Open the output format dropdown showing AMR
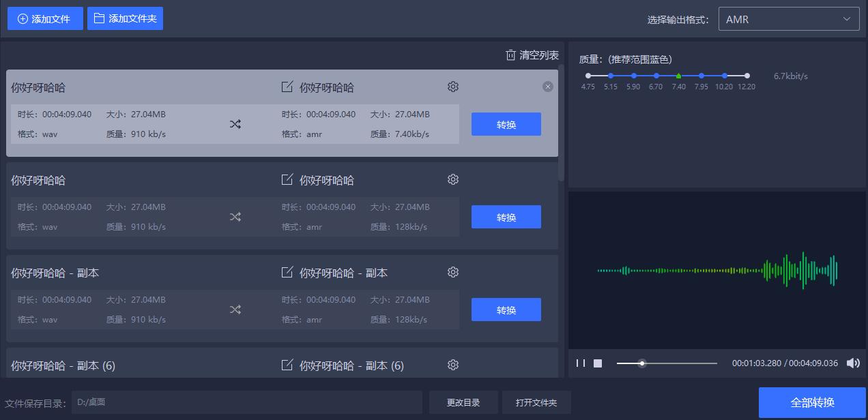 788,18
